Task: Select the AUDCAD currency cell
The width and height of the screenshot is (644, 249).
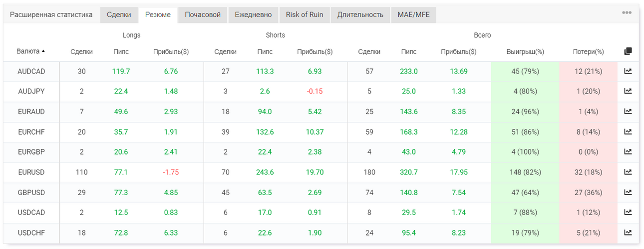Action: coord(31,71)
